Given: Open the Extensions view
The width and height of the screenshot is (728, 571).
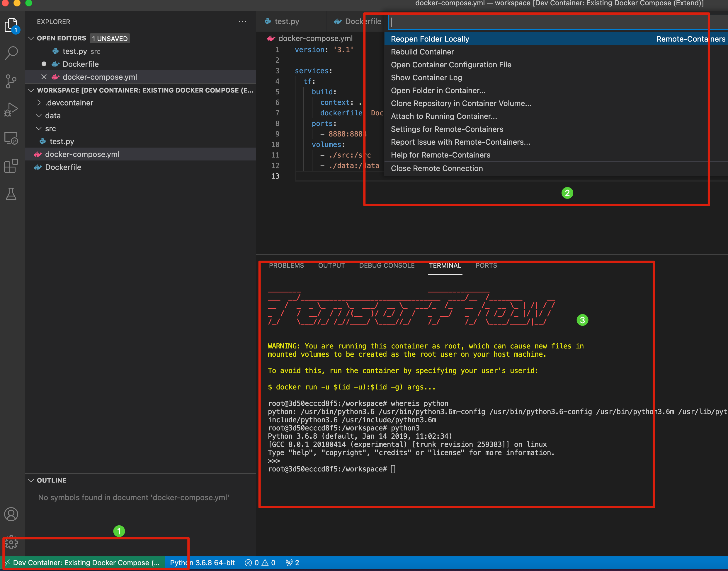Looking at the screenshot, I should [x=11, y=166].
